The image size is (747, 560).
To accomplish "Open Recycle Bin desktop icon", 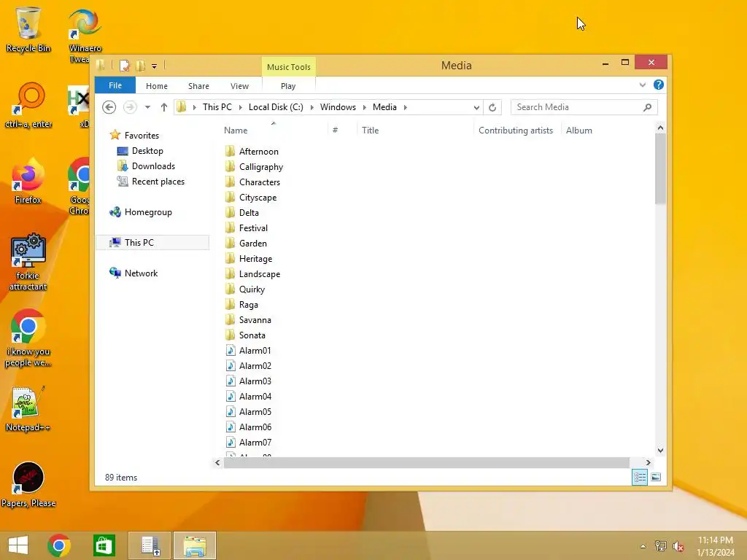I will click(x=28, y=29).
